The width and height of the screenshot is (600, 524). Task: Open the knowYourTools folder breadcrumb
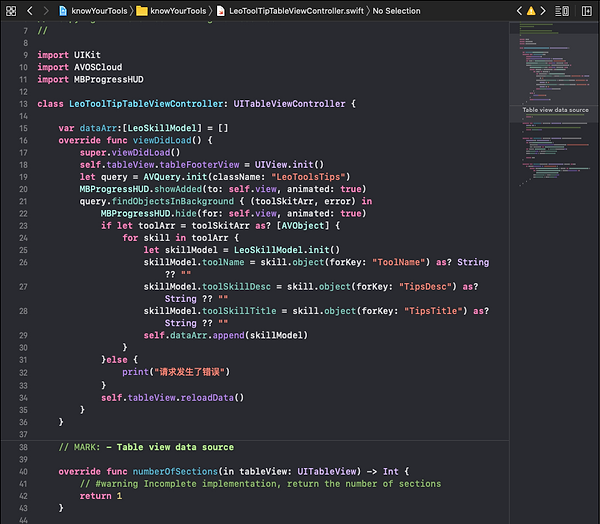coord(178,11)
